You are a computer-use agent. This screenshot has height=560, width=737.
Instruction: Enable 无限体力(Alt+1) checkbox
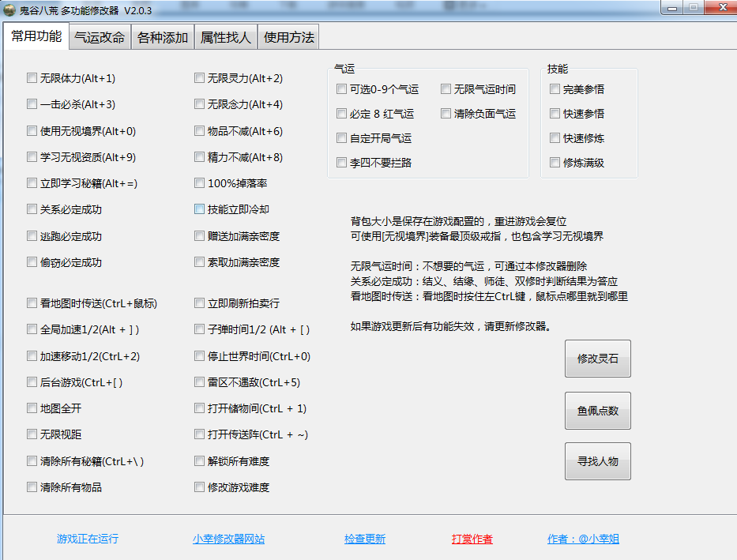pos(32,78)
